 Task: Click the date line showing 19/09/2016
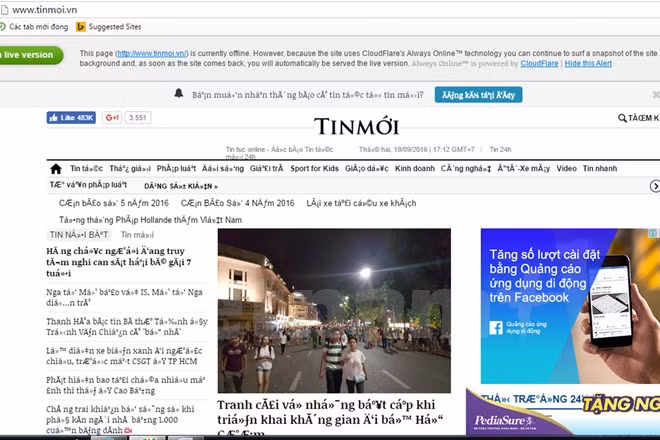click(416, 149)
